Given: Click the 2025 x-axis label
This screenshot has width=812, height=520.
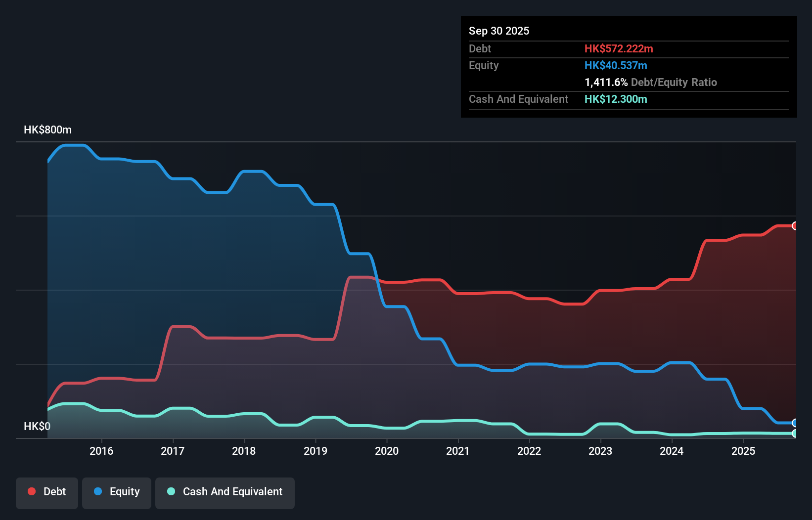Looking at the screenshot, I should (743, 451).
